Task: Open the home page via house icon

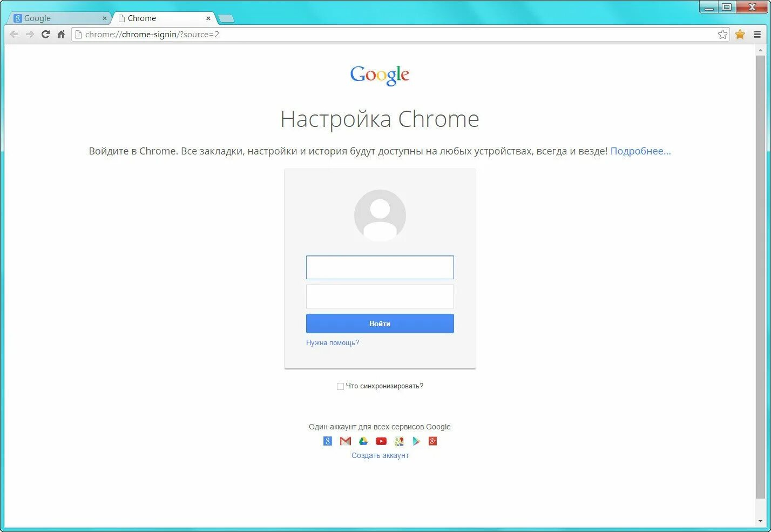Action: tap(61, 34)
